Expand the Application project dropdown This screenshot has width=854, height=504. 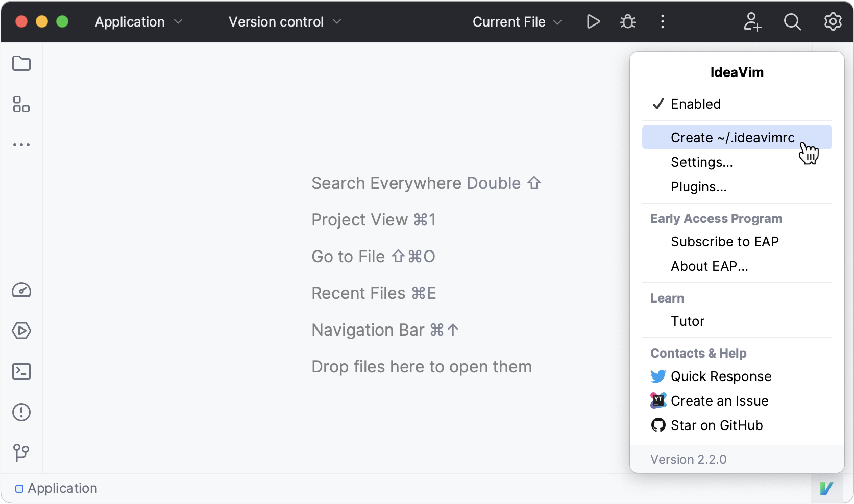point(138,22)
